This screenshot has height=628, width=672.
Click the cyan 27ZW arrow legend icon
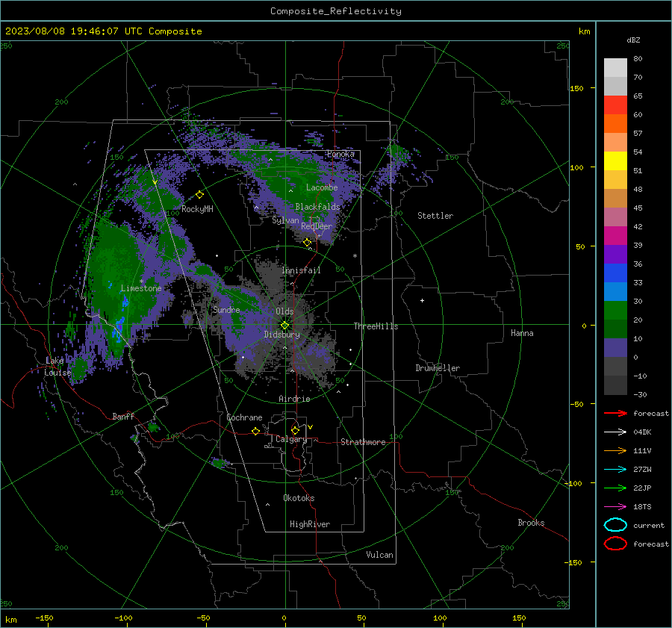pyautogui.click(x=615, y=470)
